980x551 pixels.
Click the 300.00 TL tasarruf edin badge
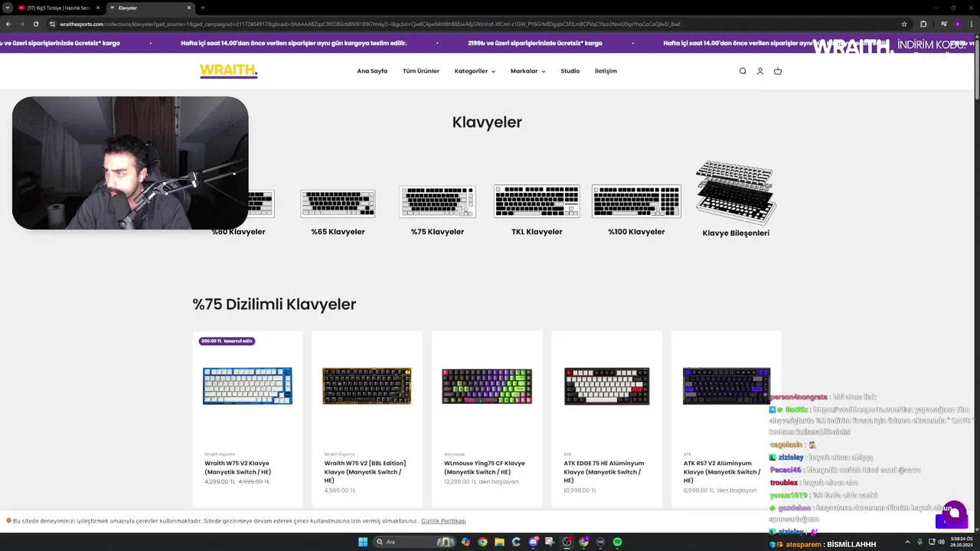227,341
